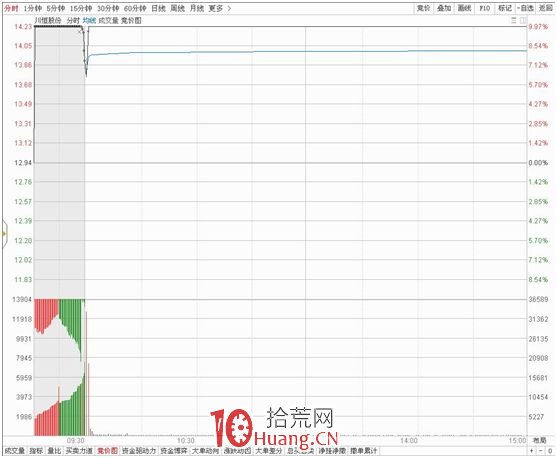Screen dimensions: 557x458
Task: Switch to the 1分钟 chart period
Action: click(x=32, y=8)
